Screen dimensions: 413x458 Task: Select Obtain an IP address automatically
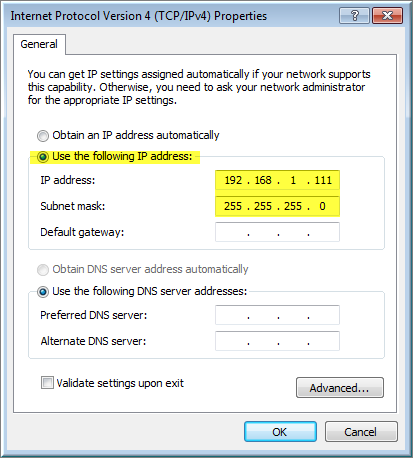pos(43,136)
